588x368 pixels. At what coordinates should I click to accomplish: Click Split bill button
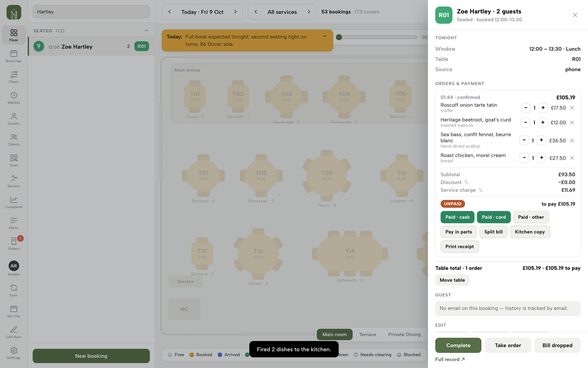coord(493,232)
